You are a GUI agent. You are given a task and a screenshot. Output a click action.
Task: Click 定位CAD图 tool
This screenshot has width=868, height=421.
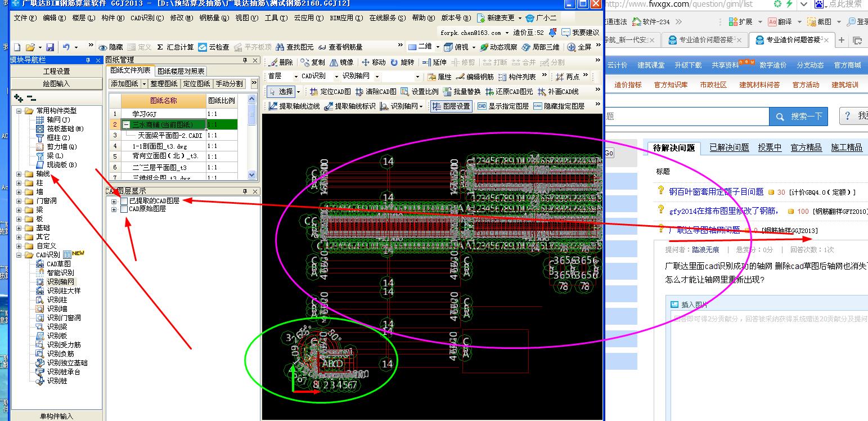pos(330,92)
